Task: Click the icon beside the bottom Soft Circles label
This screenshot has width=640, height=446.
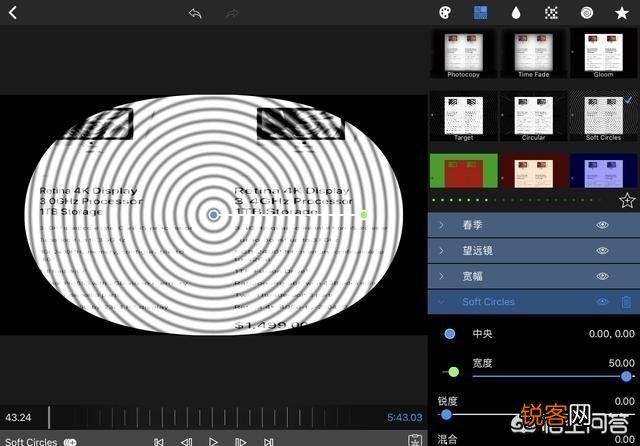Action: 70,442
